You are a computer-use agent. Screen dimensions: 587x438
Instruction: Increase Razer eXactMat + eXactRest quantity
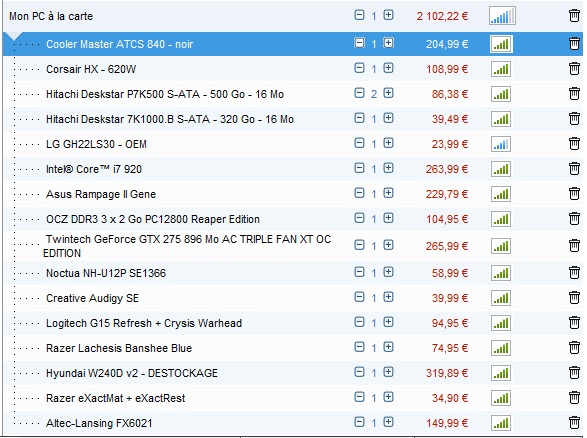pos(388,397)
